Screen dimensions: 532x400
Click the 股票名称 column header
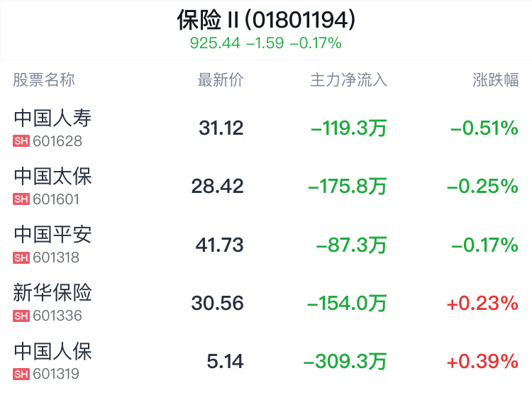click(x=44, y=79)
